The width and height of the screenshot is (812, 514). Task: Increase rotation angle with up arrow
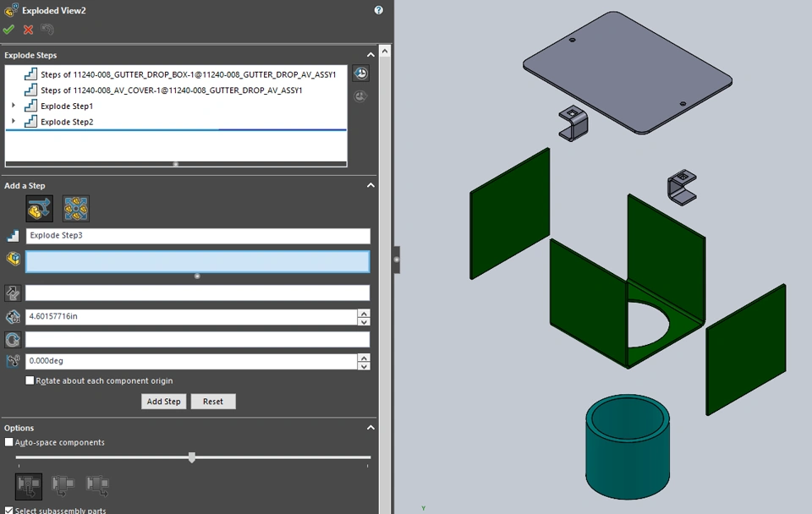coord(364,358)
